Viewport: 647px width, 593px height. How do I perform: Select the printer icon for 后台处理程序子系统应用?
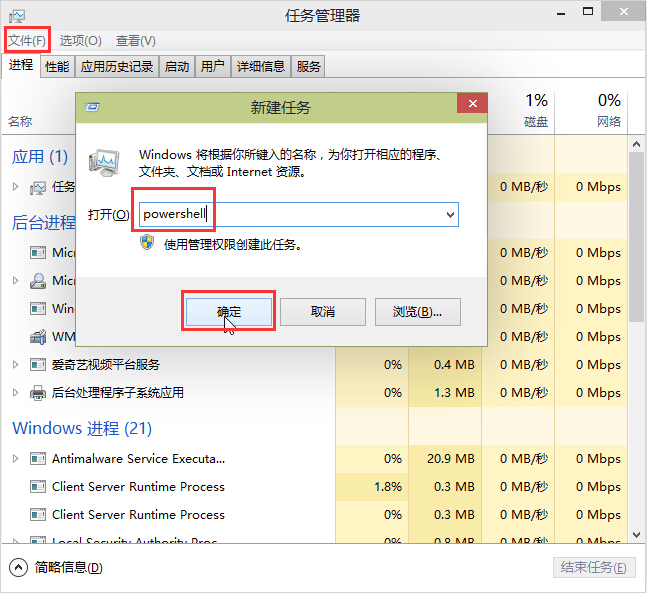pyautogui.click(x=38, y=393)
